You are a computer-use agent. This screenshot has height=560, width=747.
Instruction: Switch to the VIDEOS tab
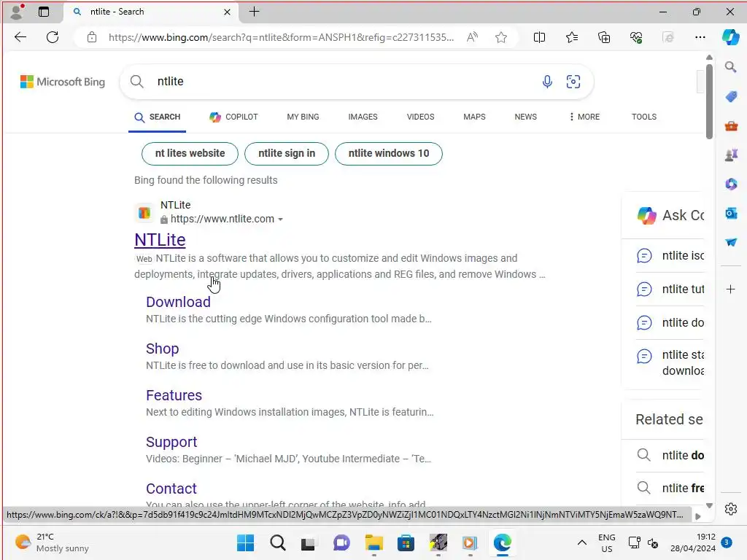click(x=420, y=117)
